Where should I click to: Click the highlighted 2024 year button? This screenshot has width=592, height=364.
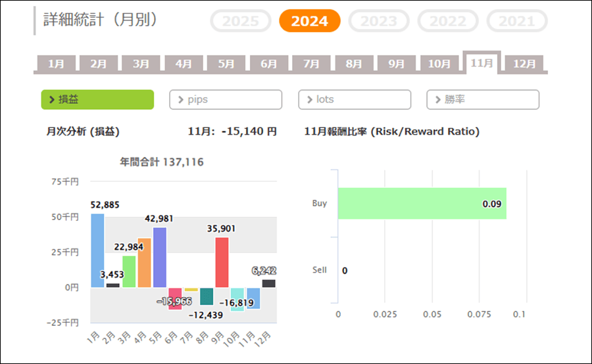click(310, 21)
